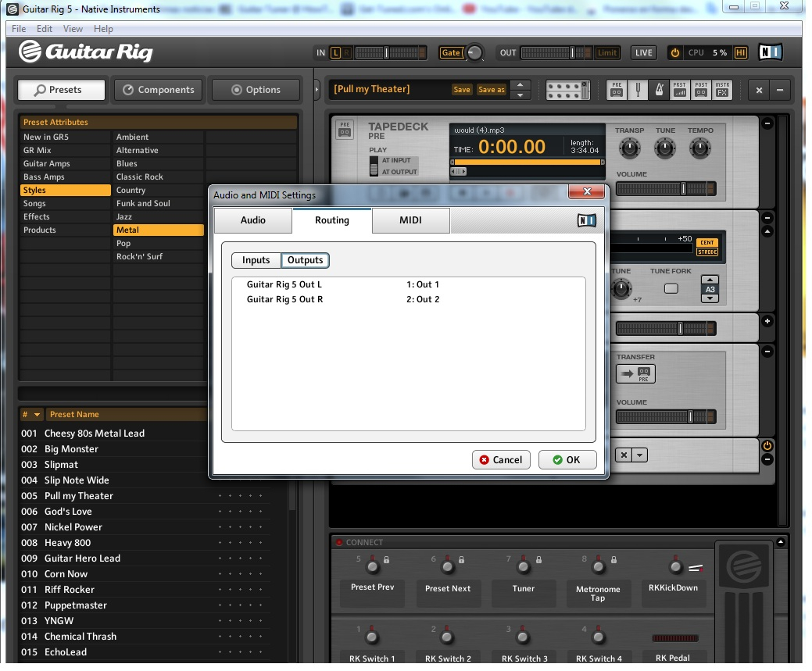812x671 pixels.
Task: Click the Transfer to Tapedeck PRE icon
Action: point(635,374)
